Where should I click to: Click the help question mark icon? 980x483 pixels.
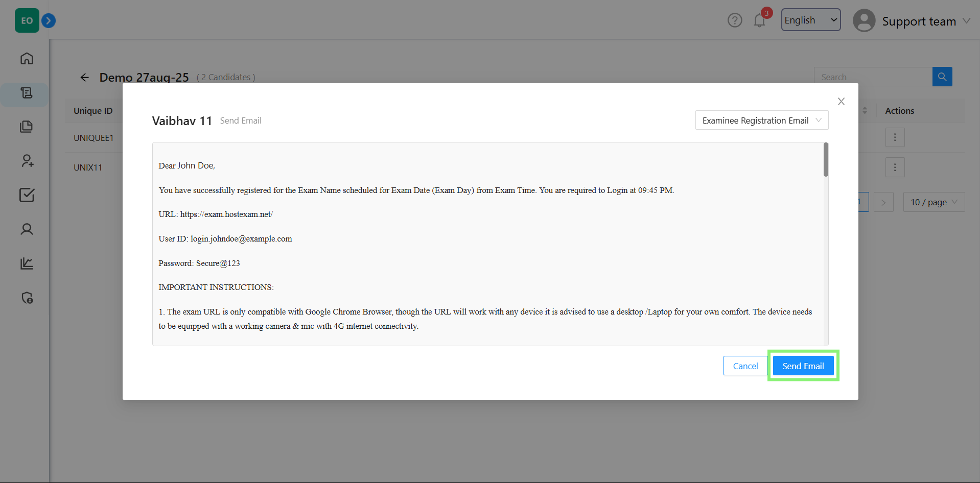[734, 20]
